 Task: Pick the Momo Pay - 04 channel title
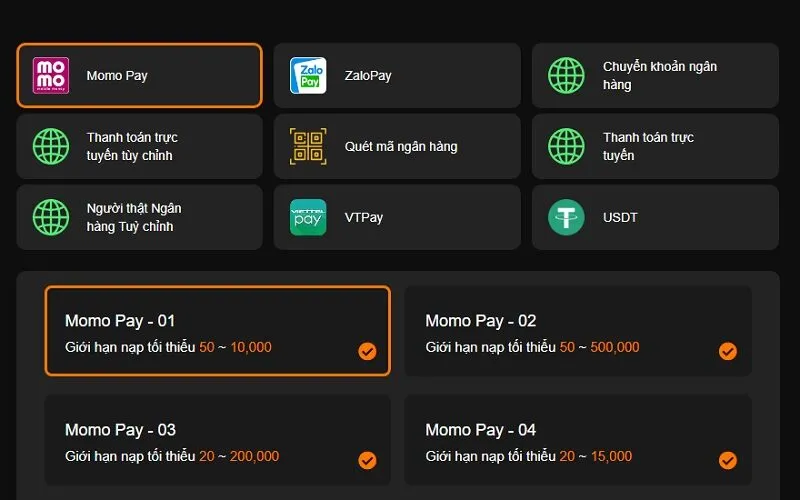[x=481, y=430]
